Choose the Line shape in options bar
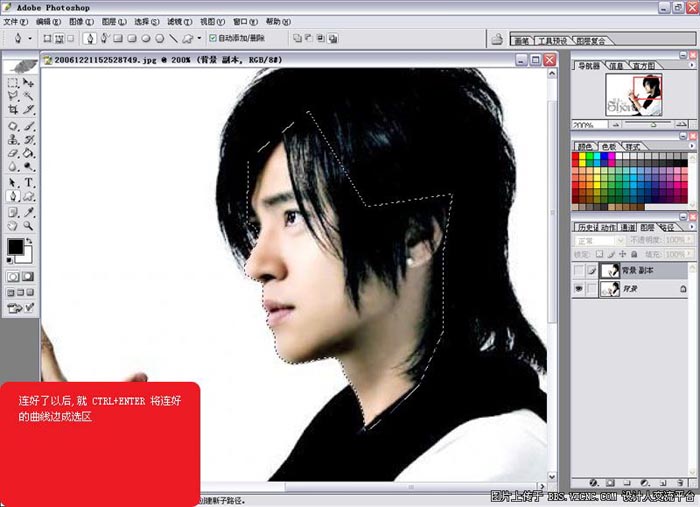This screenshot has width=700, height=507. [173, 38]
